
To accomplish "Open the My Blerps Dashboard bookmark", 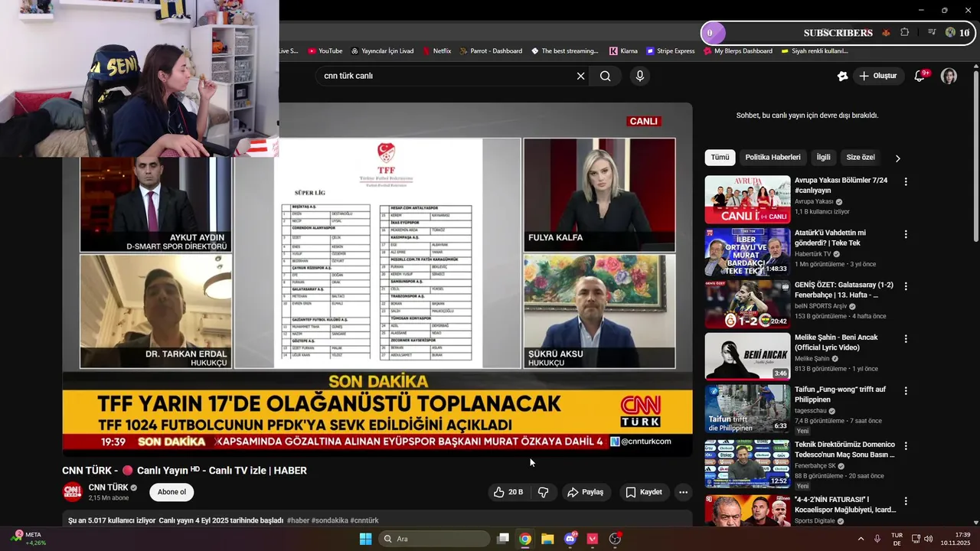I will pos(737,51).
